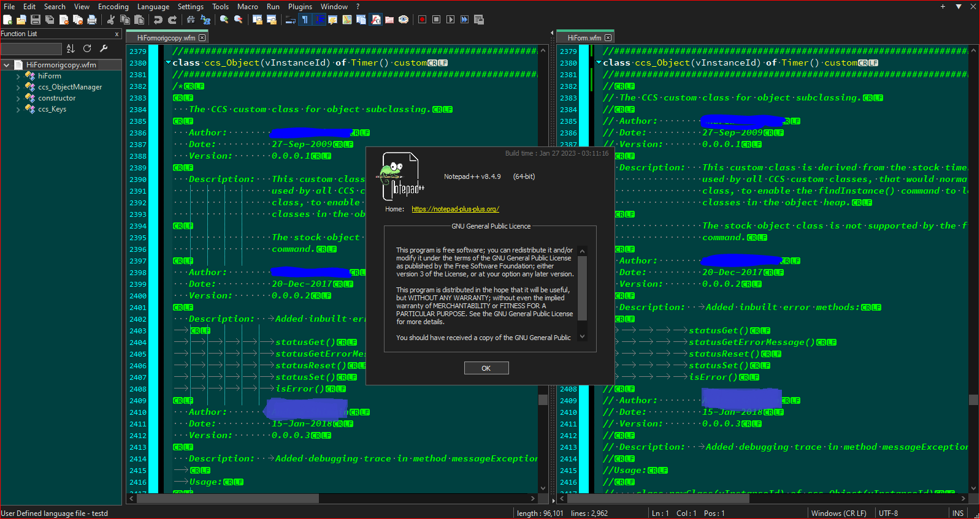Open Function List preferences wrench icon

104,48
